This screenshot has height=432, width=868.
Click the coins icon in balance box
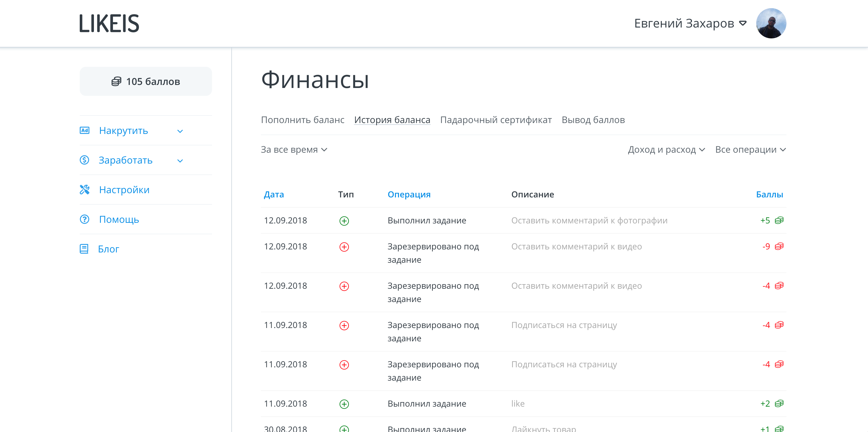click(x=116, y=81)
